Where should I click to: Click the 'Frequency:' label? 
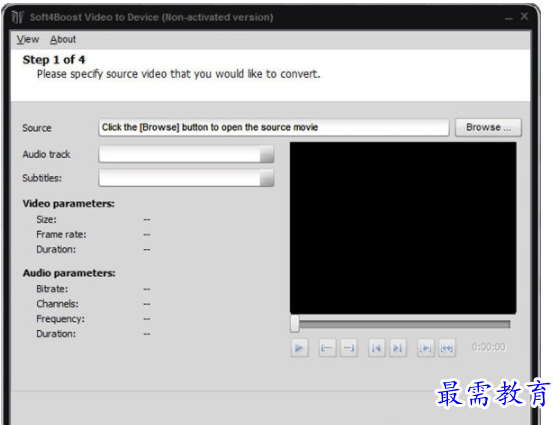[60, 319]
